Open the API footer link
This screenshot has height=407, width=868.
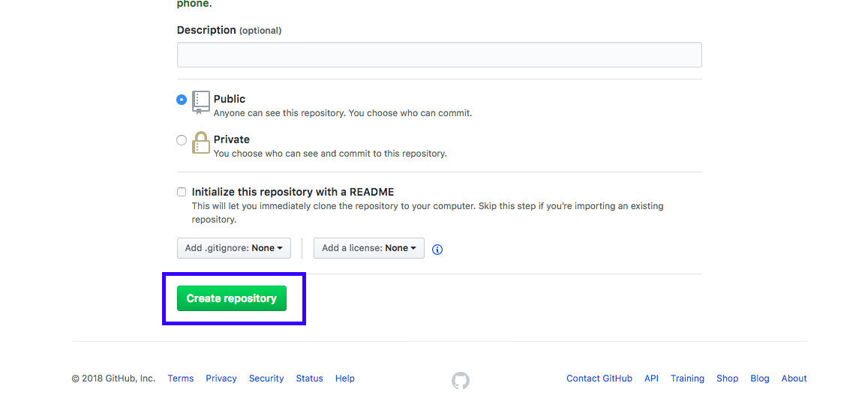pyautogui.click(x=651, y=379)
